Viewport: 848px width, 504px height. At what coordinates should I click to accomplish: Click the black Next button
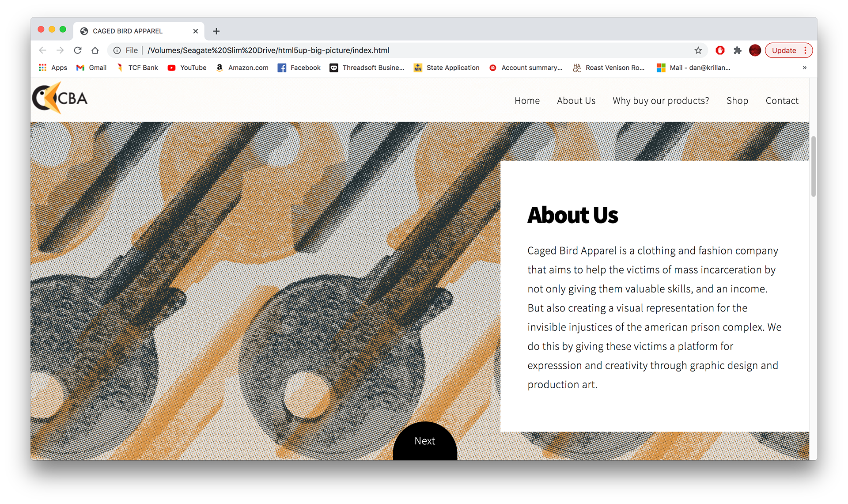[425, 441]
